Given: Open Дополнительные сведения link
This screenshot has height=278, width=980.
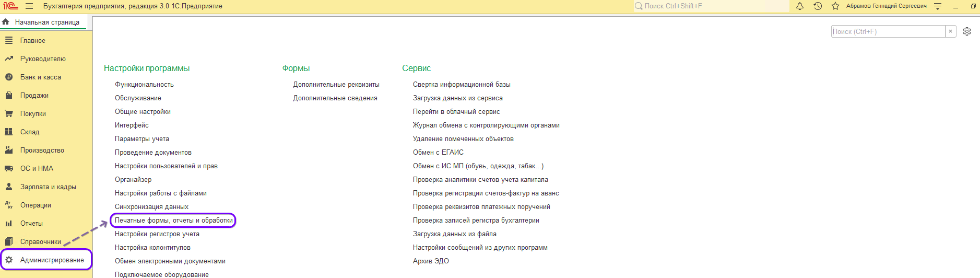Looking at the screenshot, I should tap(335, 98).
